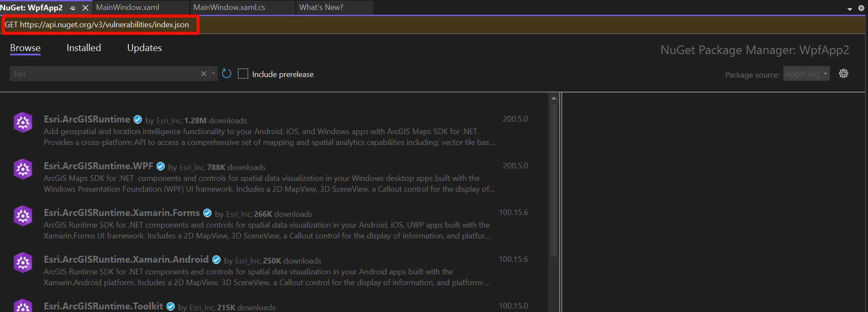
Task: Open the Esri.ArcGISRuntime package title
Action: pos(87,119)
